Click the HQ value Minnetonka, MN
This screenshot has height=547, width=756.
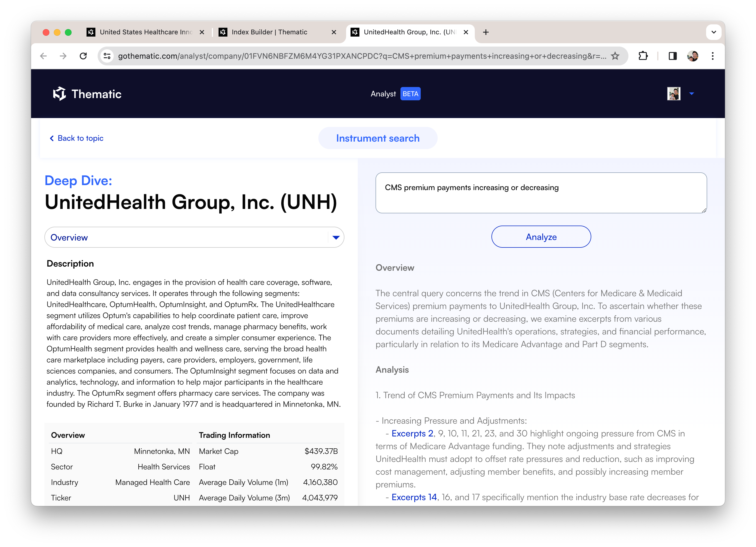pos(162,451)
